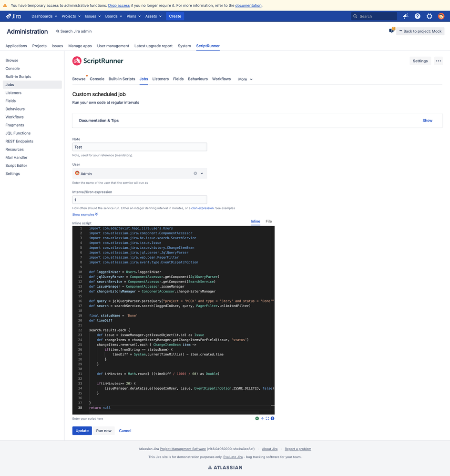Click line 38 'return null' in editor
450x476 pixels.
point(100,408)
